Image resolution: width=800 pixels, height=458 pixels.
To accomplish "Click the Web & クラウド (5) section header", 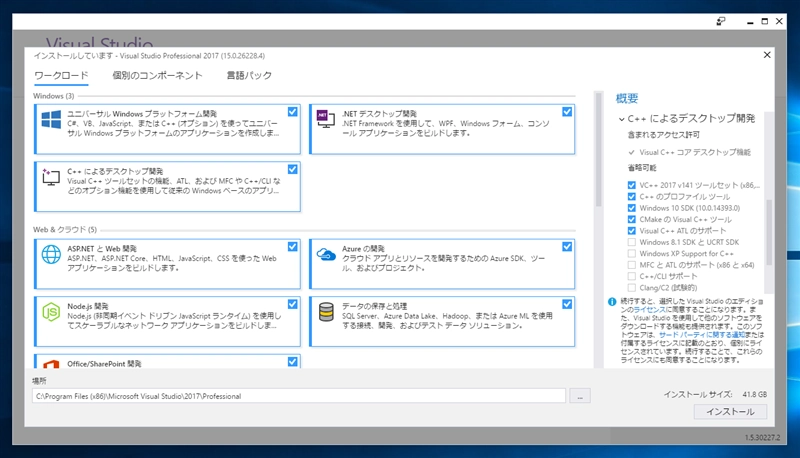I will (x=65, y=230).
